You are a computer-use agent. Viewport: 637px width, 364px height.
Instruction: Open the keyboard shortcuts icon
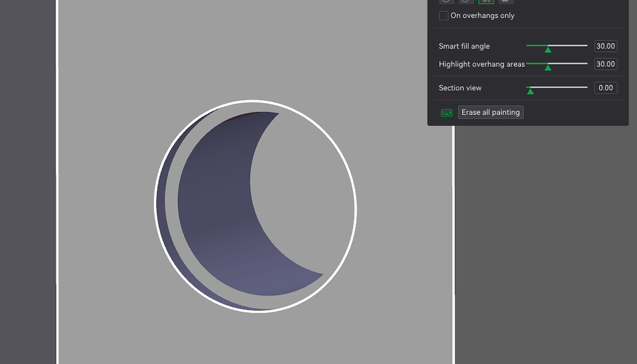[x=446, y=113]
